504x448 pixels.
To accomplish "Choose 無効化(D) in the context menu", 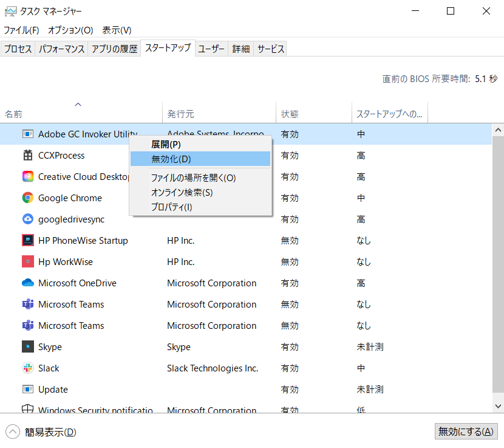I will [x=200, y=159].
